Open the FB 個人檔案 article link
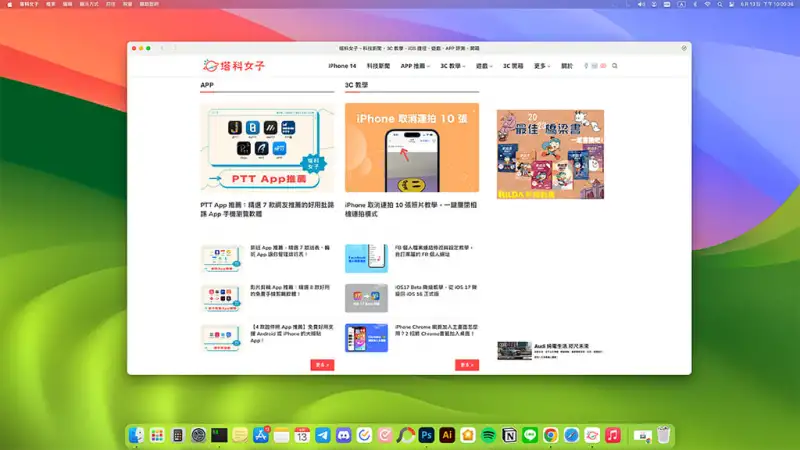 click(x=435, y=251)
